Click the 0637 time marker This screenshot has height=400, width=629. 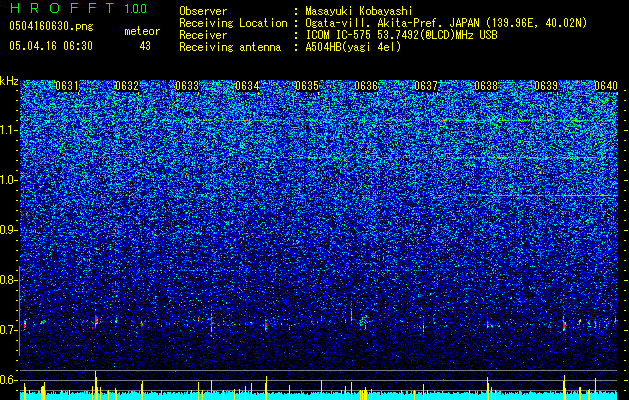click(426, 86)
